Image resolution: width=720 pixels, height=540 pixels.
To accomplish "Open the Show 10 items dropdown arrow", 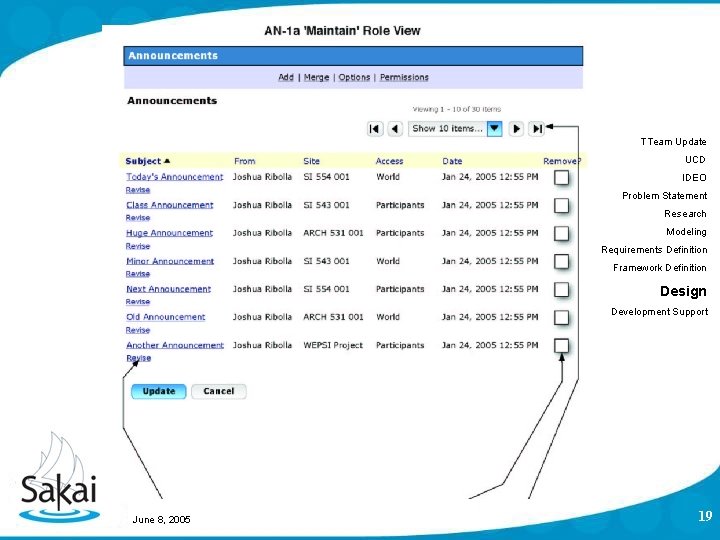I will [x=495, y=129].
